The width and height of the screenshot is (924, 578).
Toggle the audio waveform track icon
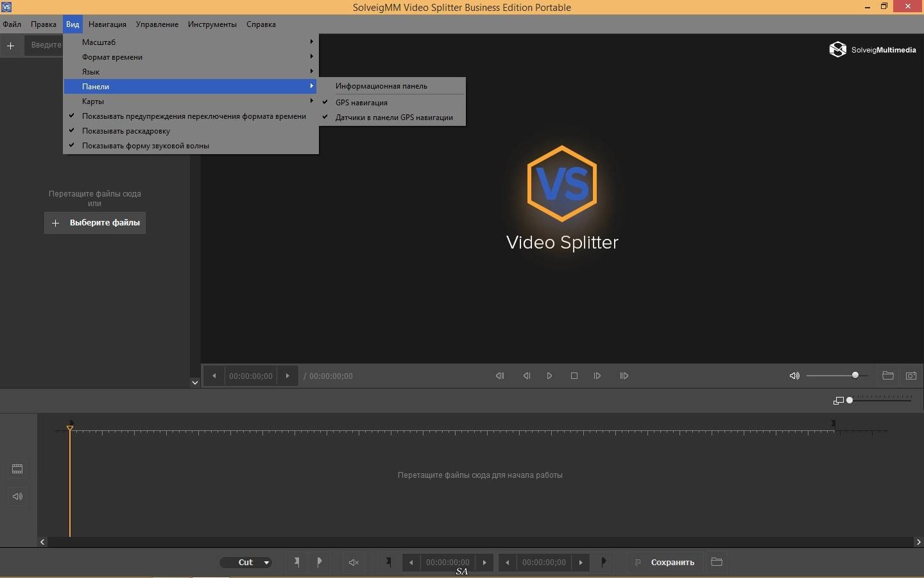[17, 496]
